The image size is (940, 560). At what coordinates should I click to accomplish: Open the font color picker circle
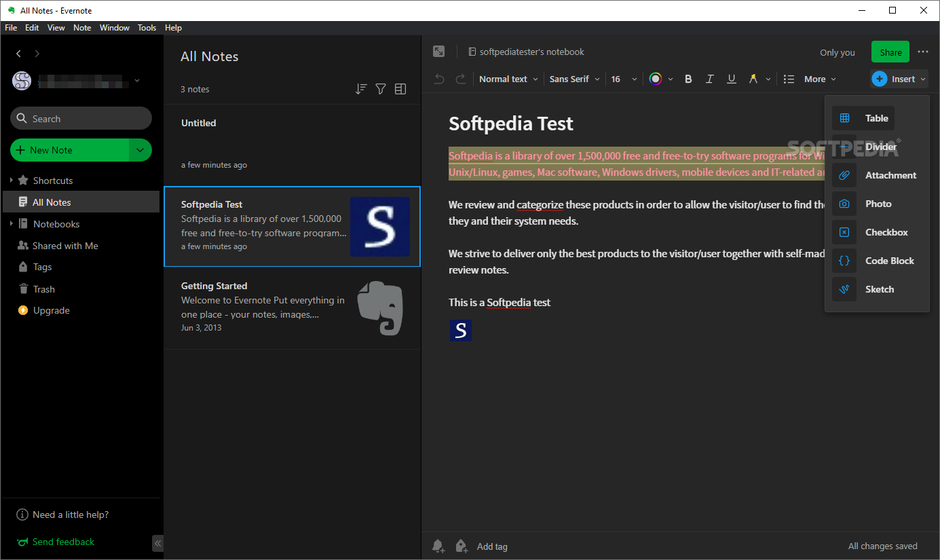(656, 79)
